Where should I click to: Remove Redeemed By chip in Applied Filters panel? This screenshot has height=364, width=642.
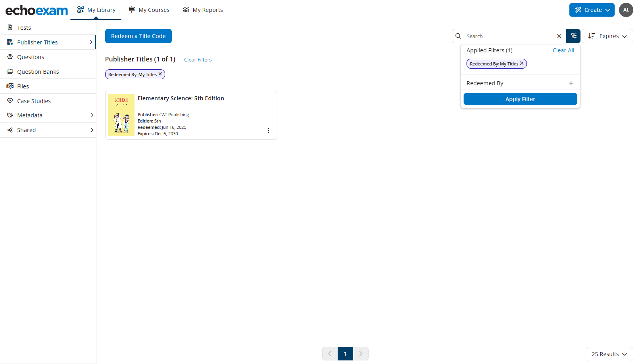point(522,63)
